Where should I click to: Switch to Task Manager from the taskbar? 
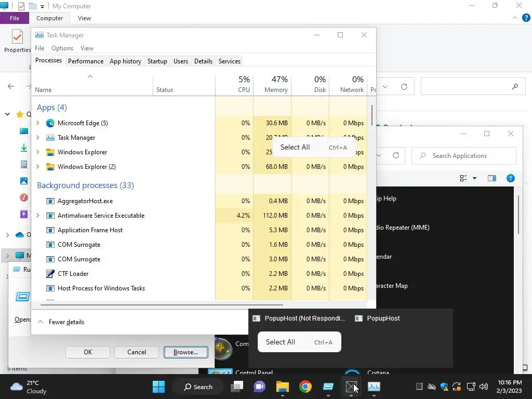(x=374, y=387)
